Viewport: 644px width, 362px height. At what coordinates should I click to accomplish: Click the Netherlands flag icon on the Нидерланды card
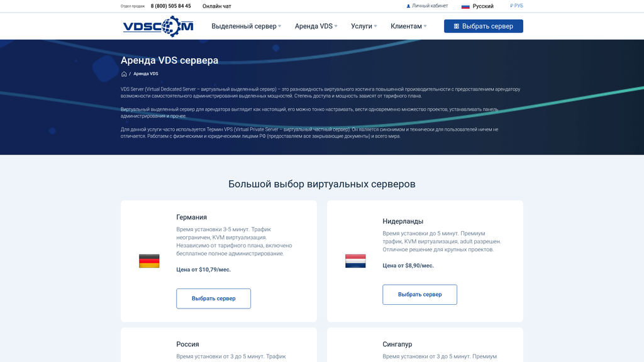tap(355, 261)
